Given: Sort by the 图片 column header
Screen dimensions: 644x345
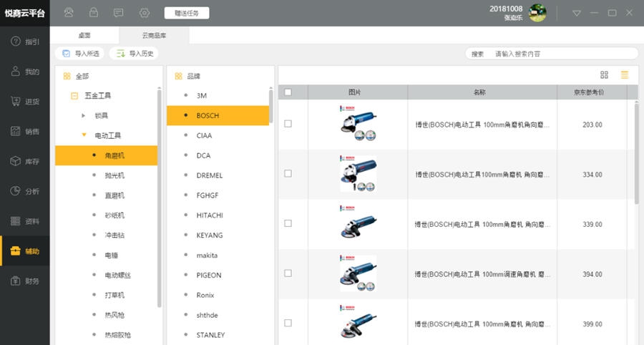Looking at the screenshot, I should pos(358,92).
